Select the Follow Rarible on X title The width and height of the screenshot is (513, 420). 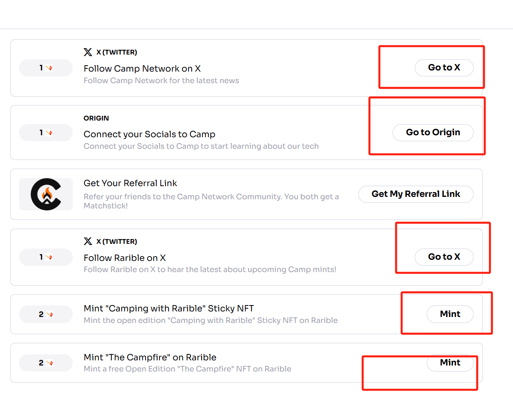pyautogui.click(x=124, y=258)
